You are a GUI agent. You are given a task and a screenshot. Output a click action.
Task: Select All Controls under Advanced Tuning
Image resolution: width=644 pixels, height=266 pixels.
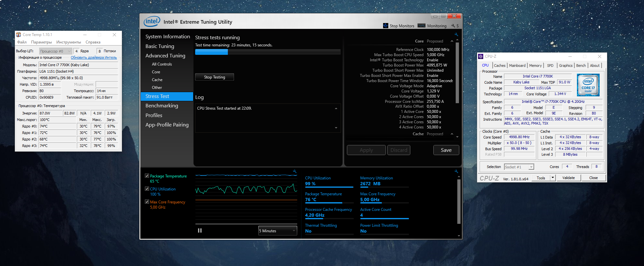point(162,64)
